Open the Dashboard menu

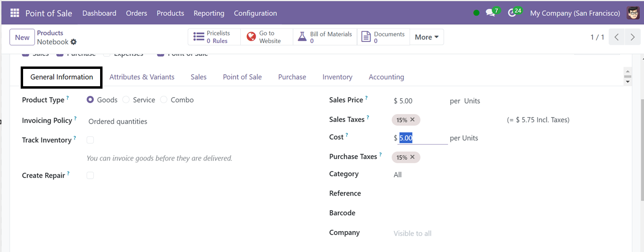pos(99,13)
